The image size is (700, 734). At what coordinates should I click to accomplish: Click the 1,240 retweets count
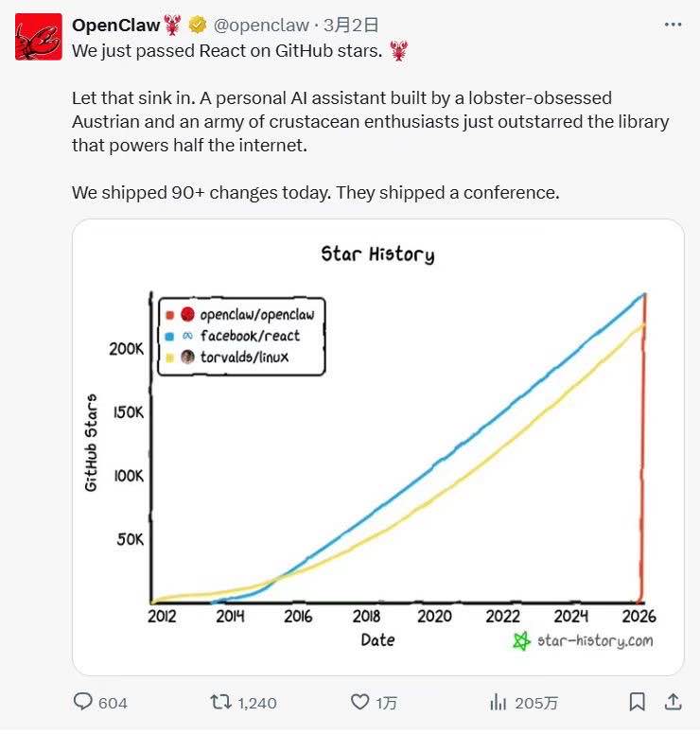[256, 703]
